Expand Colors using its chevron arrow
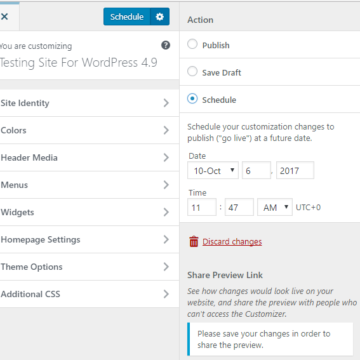Viewport: 360px width, 360px height. tap(166, 130)
